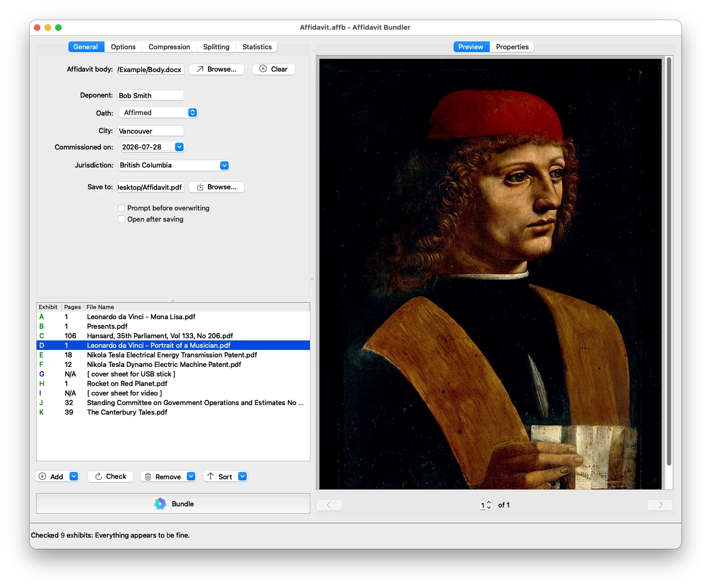Click the Sort exhibits button label
Image resolution: width=711 pixels, height=588 pixels.
[225, 477]
